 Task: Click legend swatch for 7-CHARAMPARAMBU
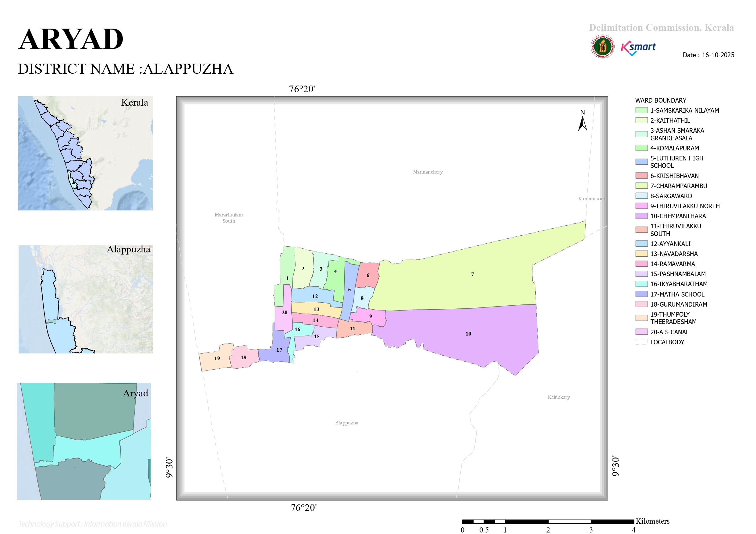[641, 186]
